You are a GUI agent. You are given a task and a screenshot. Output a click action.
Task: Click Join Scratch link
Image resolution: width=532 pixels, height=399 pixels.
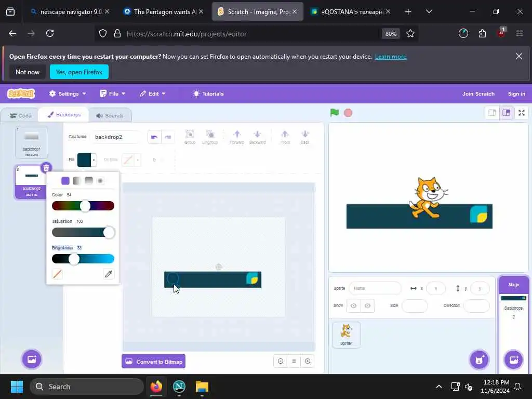coord(478,94)
